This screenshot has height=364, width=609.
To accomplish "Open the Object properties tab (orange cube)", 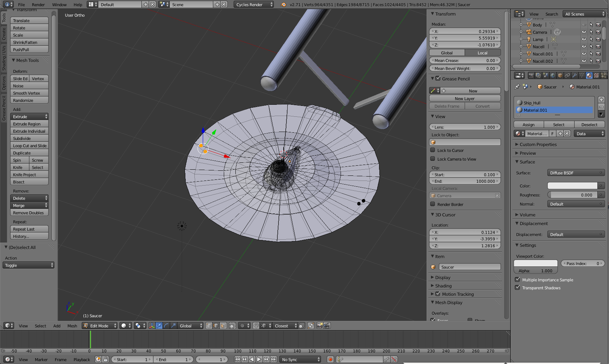I will [x=560, y=75].
